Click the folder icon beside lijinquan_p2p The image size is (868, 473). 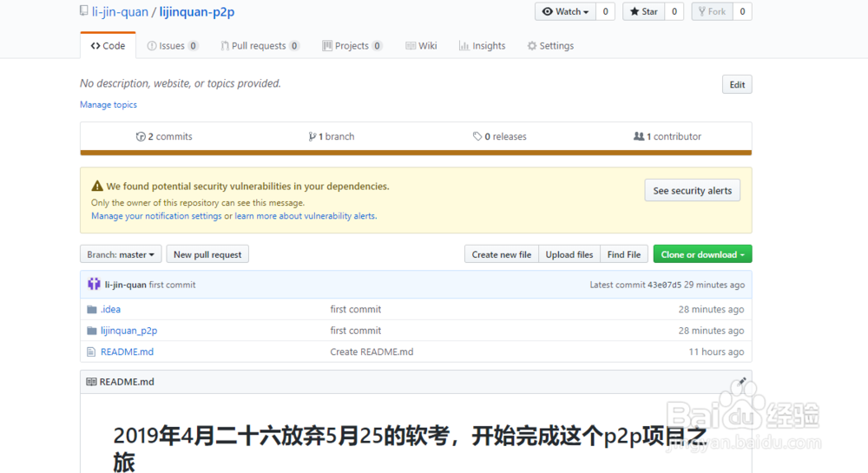coord(92,331)
